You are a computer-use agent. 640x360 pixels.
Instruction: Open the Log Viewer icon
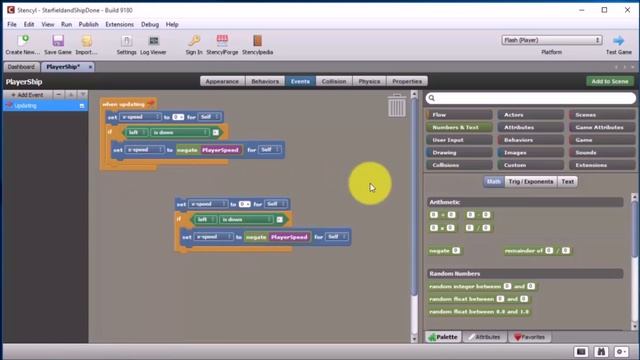pos(153,41)
